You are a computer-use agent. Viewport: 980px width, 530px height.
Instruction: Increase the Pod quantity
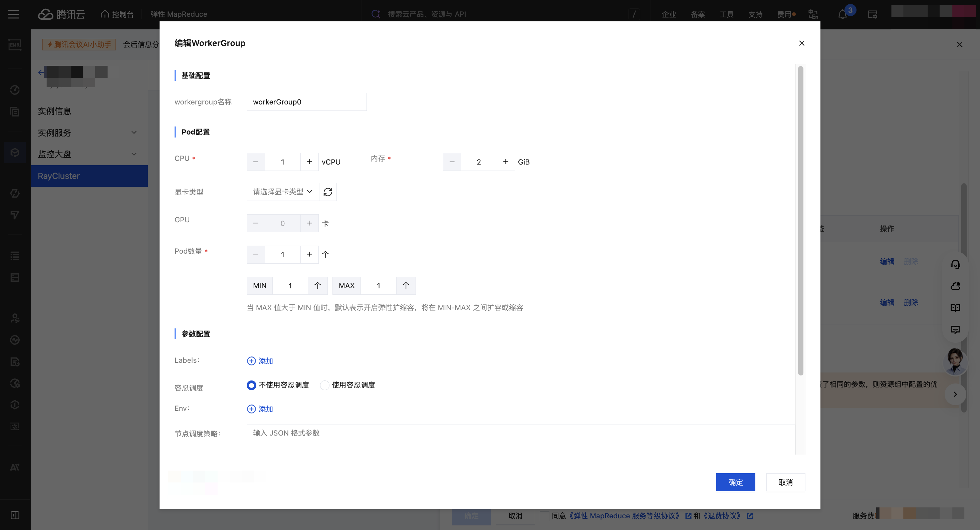[309, 254]
